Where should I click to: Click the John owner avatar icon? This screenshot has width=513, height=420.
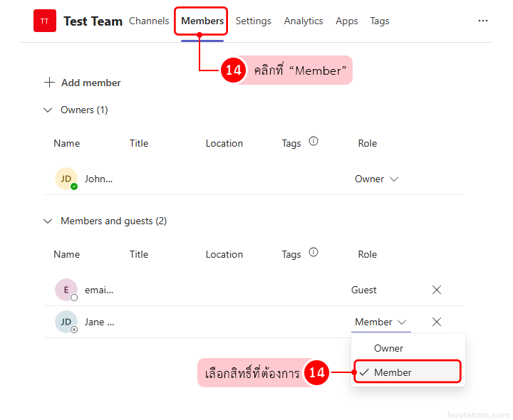coord(66,179)
